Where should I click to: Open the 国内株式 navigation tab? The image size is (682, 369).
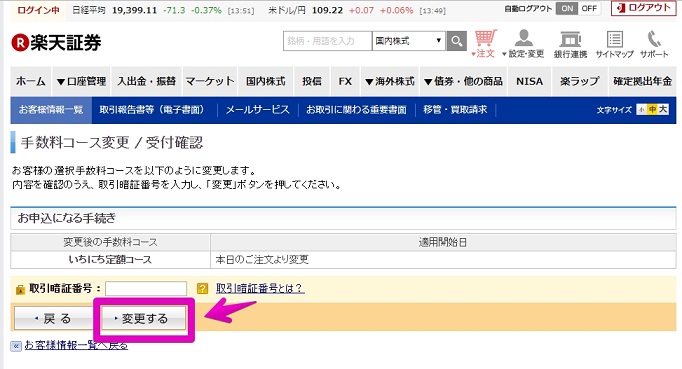pos(266,81)
